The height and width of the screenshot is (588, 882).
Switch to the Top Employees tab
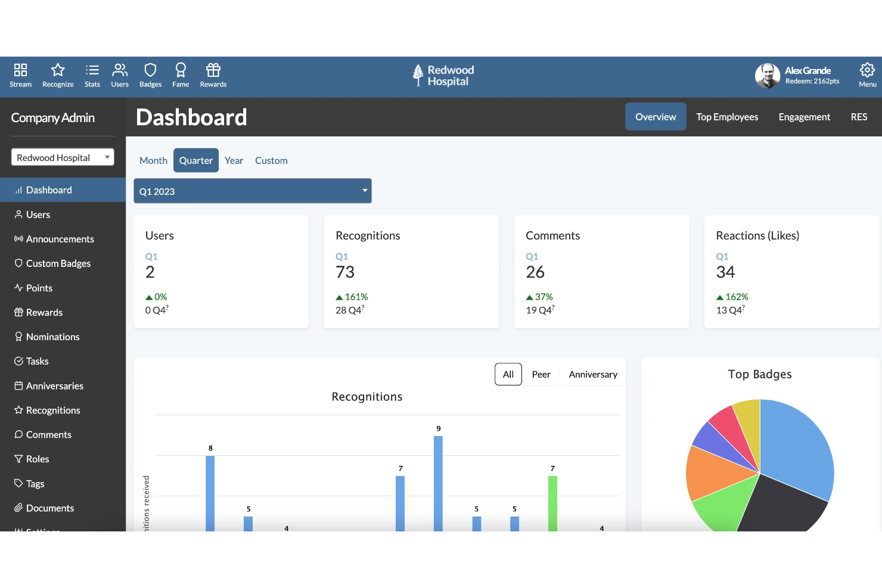pos(727,117)
